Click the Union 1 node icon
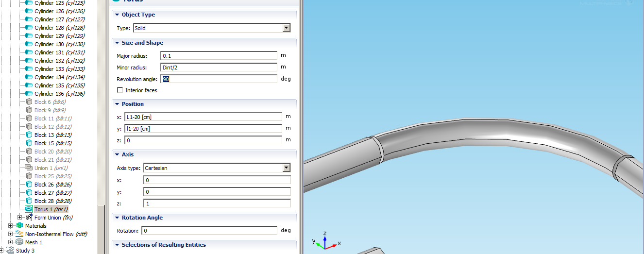 click(29, 168)
